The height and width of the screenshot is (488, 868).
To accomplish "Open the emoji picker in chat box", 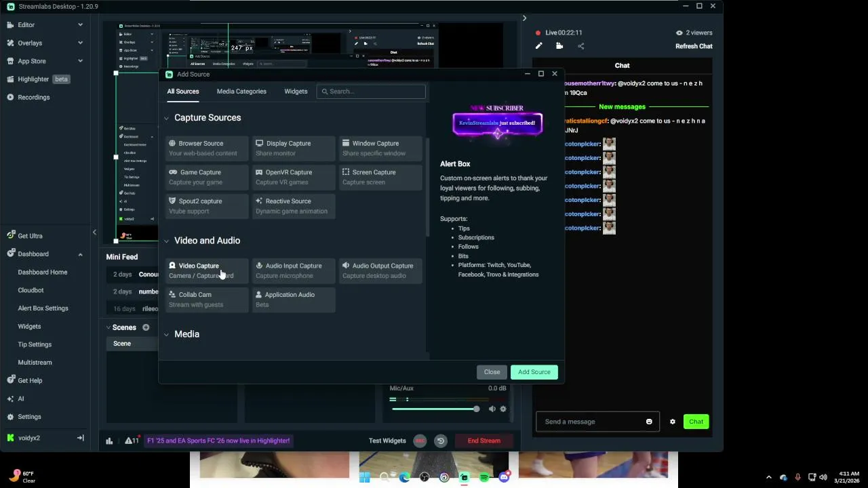I will tap(649, 422).
